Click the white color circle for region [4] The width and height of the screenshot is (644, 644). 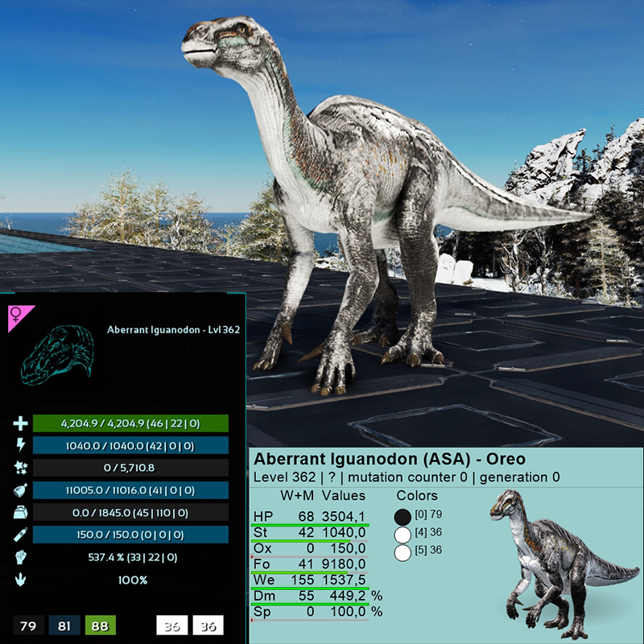click(x=402, y=535)
